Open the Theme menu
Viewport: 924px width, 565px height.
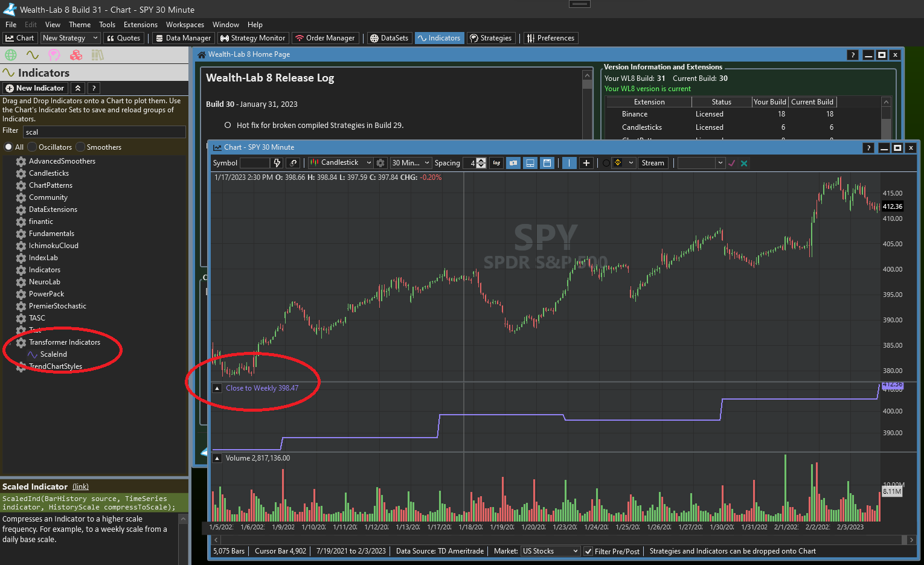click(80, 25)
